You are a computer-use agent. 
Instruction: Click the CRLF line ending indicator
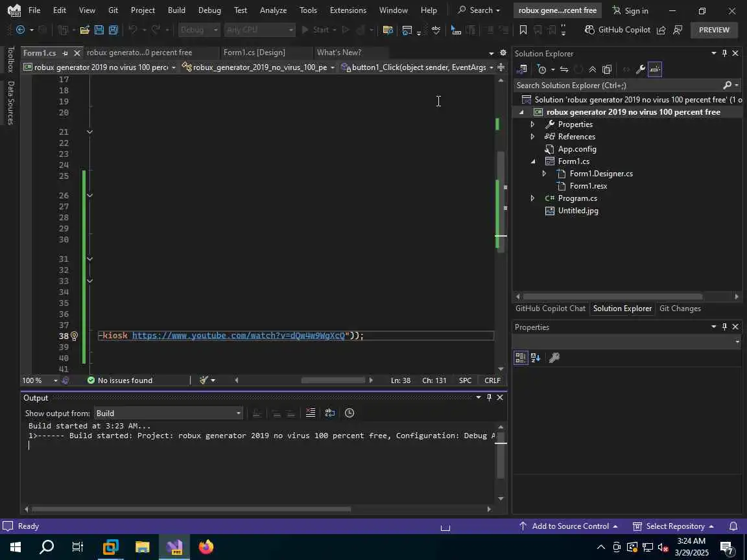[x=492, y=380]
